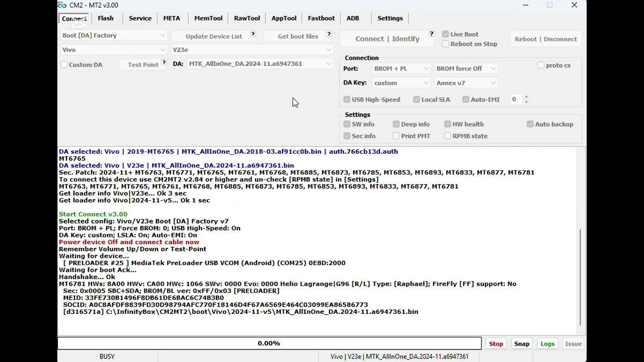The image size is (644, 362).
Task: Open the V23e model dropdown
Action: click(x=252, y=50)
